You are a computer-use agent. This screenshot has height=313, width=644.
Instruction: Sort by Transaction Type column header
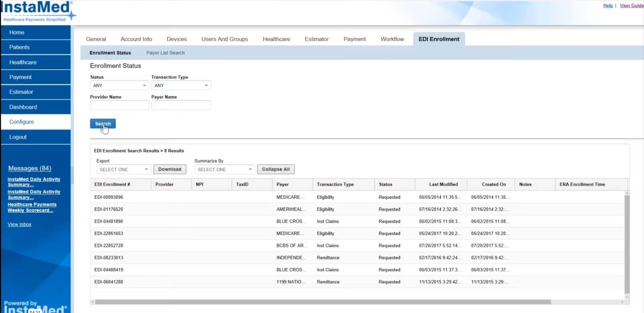343,184
